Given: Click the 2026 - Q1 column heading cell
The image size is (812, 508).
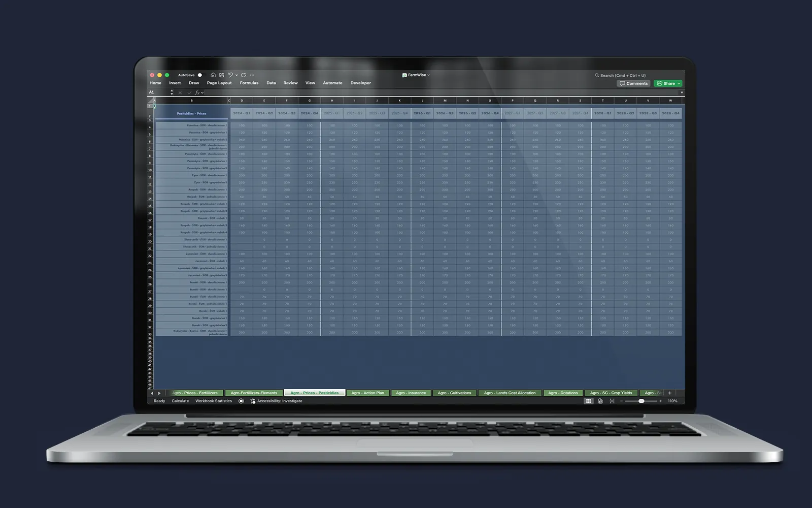Looking at the screenshot, I should 422,113.
